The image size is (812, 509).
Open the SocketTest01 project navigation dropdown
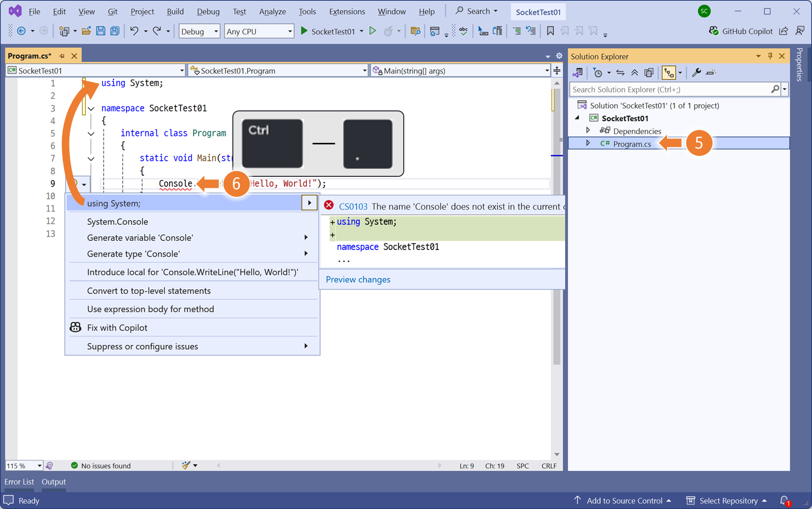coord(95,70)
